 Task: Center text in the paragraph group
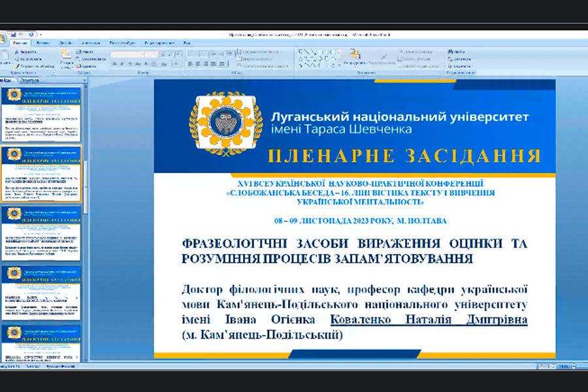point(198,64)
